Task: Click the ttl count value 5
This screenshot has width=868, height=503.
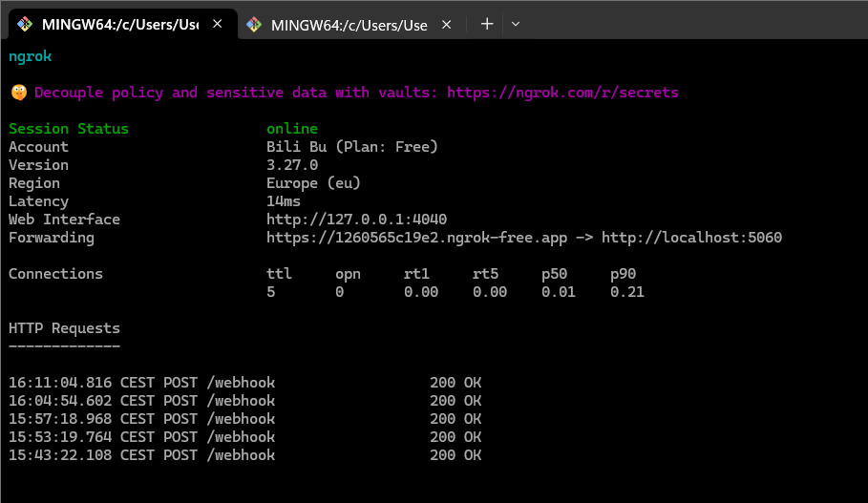Action: (x=270, y=292)
